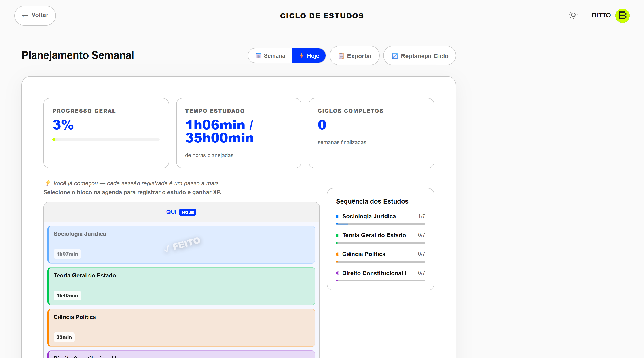Click the blue dot beside Sociologia Jurídica
The height and width of the screenshot is (358, 644).
pos(337,216)
